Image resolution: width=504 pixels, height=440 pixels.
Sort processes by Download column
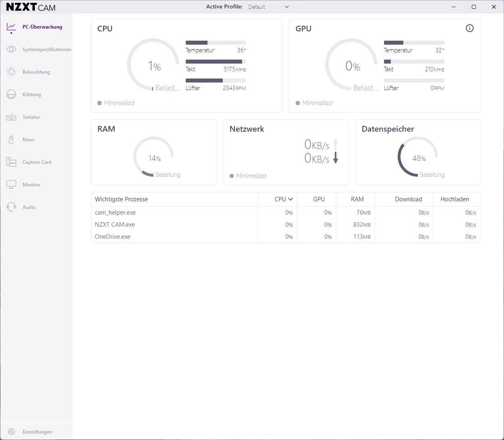[x=409, y=199]
